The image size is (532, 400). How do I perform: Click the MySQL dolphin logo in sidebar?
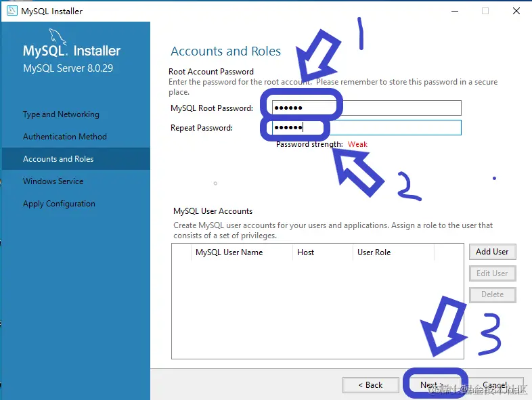click(x=57, y=37)
